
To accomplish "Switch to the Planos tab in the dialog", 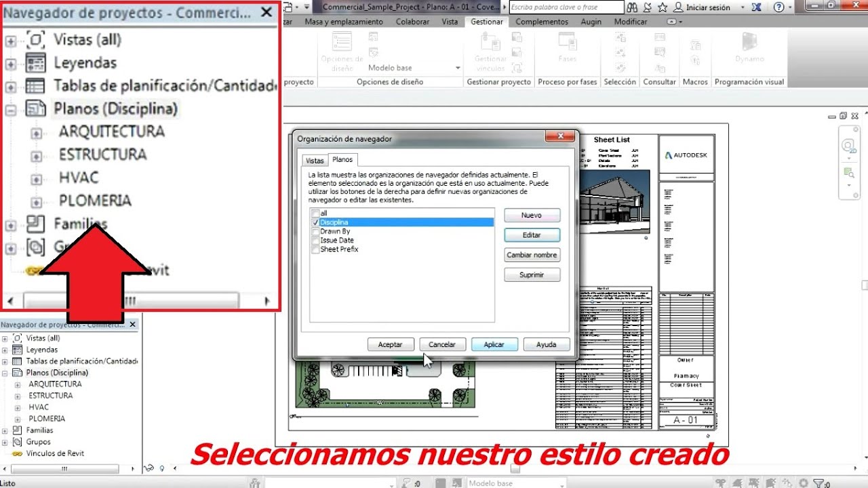I will pyautogui.click(x=342, y=159).
